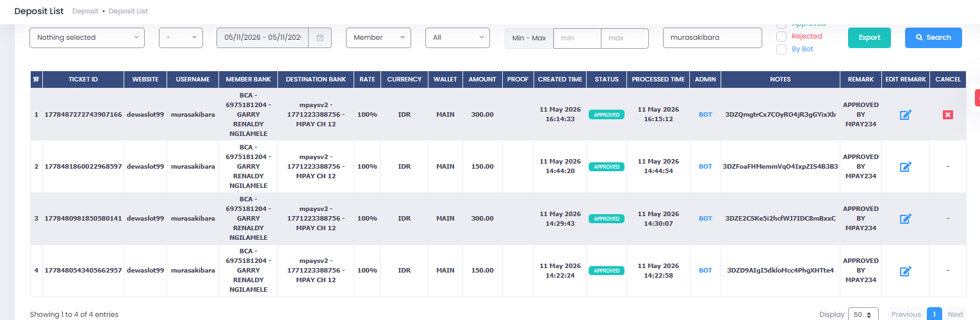Click note 3DZE2CSKe5i2hcfWJ7IDC8mBxxC
The height and width of the screenshot is (320, 980).
pos(780,219)
